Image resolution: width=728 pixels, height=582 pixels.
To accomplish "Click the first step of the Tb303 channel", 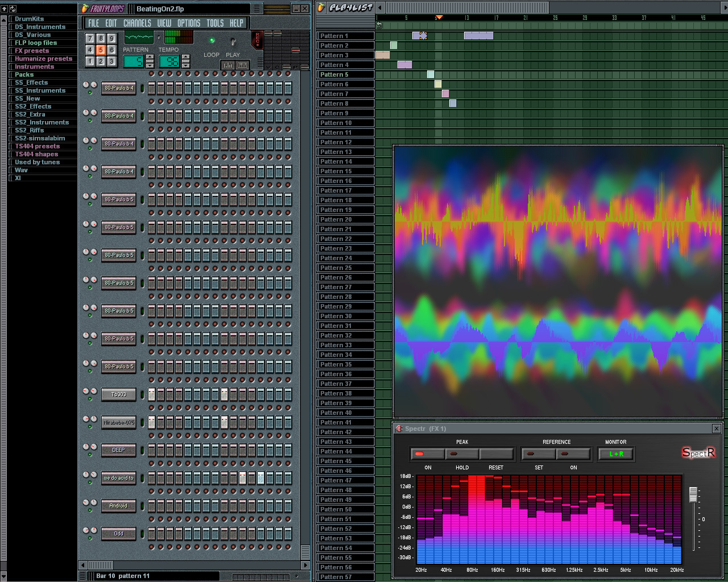I will click(151, 394).
